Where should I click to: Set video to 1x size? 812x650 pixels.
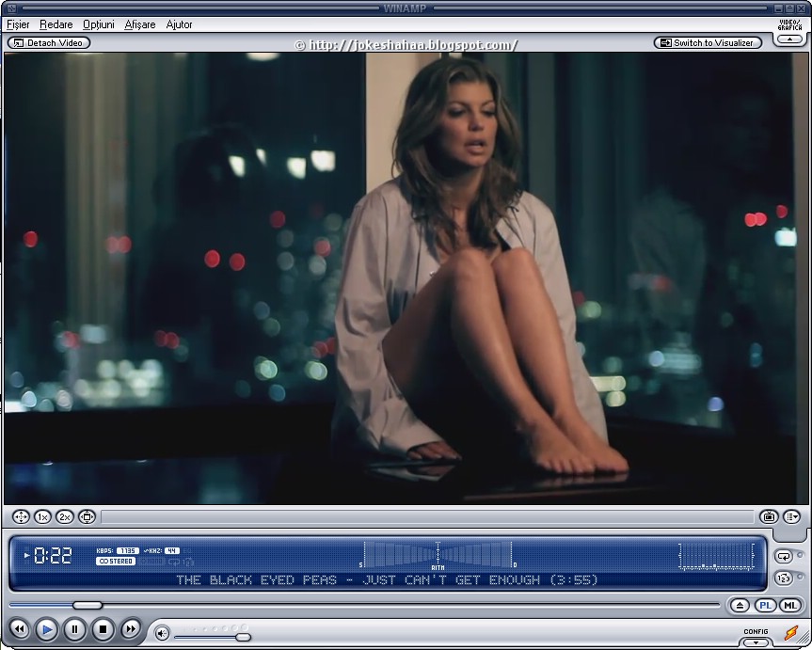[42, 516]
